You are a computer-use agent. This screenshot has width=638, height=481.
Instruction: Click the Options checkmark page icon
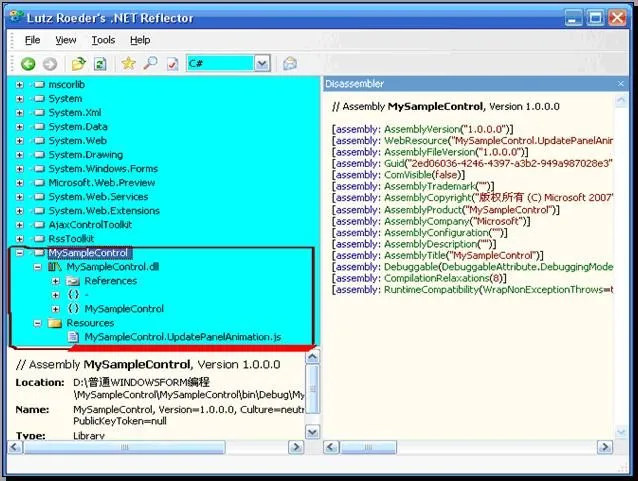pos(173,64)
